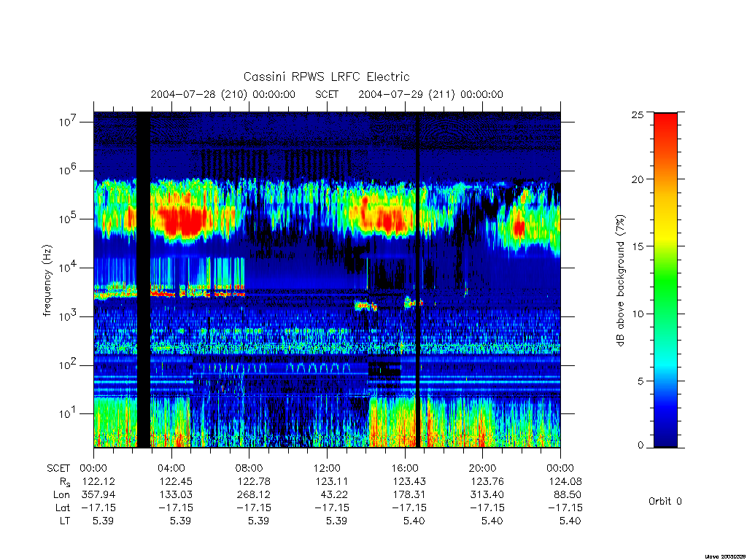This screenshot has height=560, width=747.
Task: Click Rs value "122.78"
Action: [x=254, y=481]
